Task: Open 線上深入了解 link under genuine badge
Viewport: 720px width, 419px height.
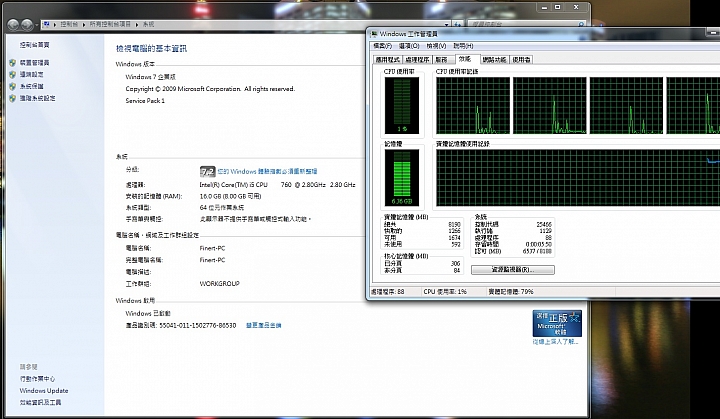Action: 556,342
